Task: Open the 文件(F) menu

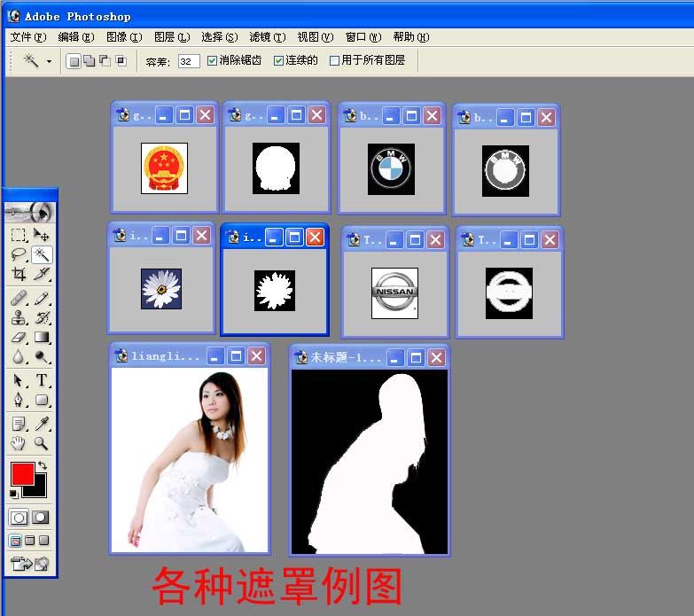Action: coord(28,37)
